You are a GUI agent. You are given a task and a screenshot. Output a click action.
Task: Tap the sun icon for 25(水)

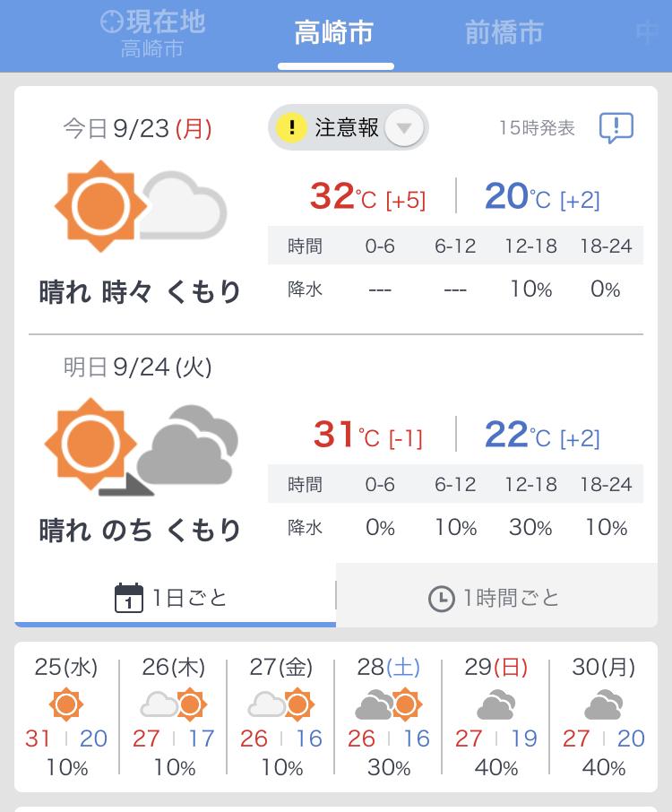66,704
